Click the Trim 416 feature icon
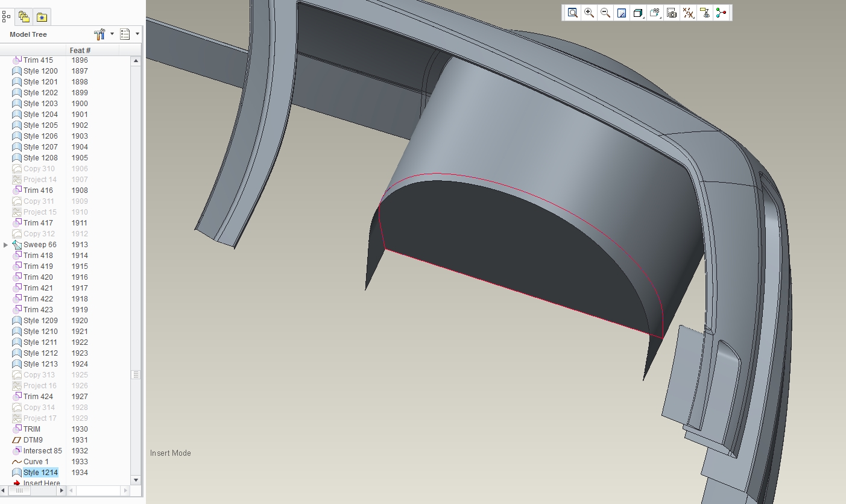The width and height of the screenshot is (846, 504). click(17, 191)
